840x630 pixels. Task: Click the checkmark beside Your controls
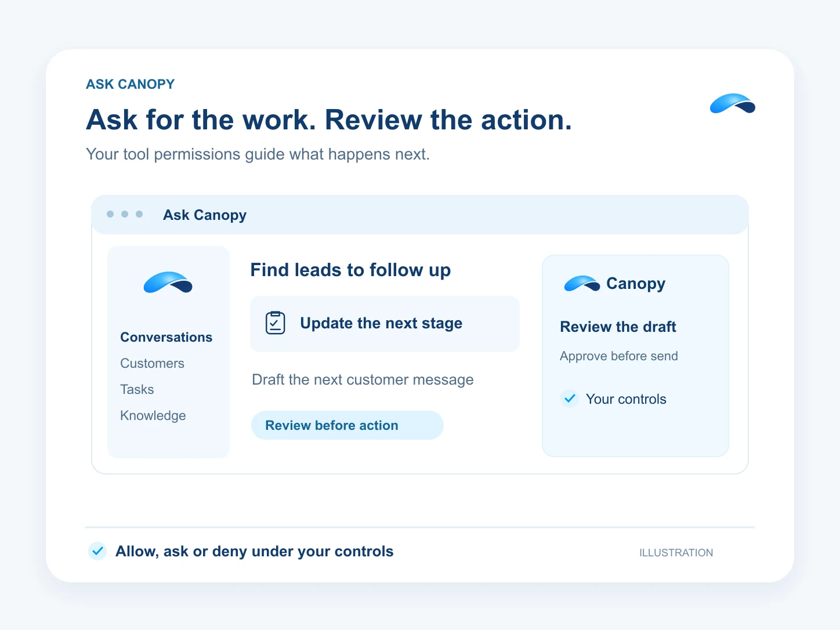[x=570, y=399]
